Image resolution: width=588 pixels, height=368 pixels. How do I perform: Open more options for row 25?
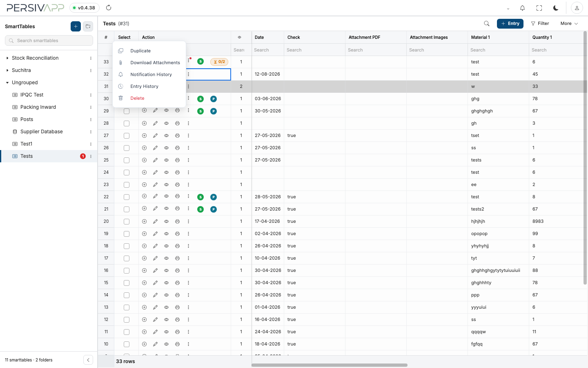coord(188,160)
